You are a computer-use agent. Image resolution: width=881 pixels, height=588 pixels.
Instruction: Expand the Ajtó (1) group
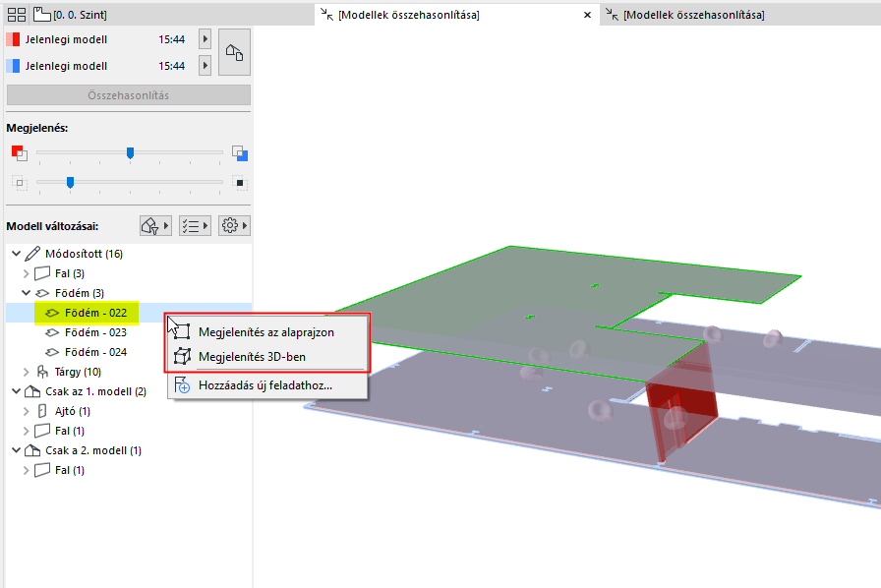[x=26, y=411]
